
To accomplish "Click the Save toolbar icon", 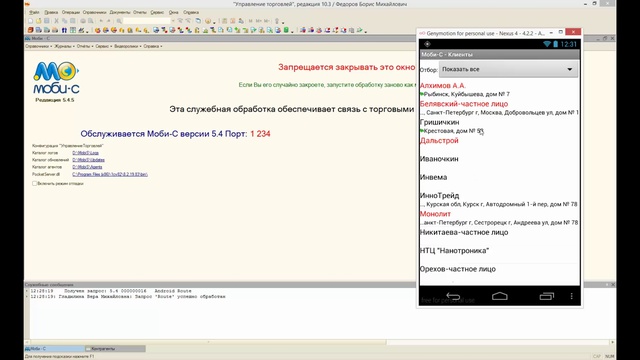I will click(x=47, y=21).
